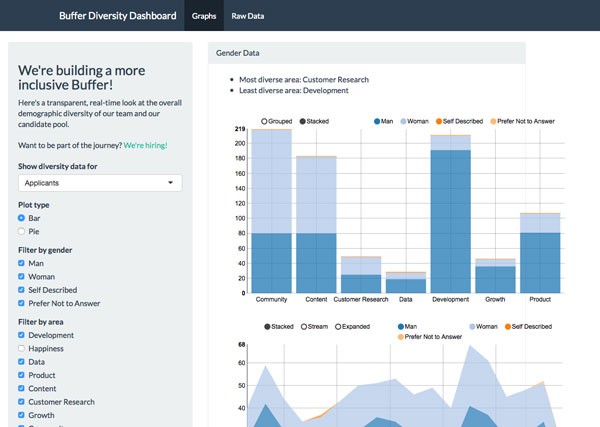Screen dimensions: 600x427
Task: Uncheck the Man gender filter
Action: pyautogui.click(x=21, y=263)
